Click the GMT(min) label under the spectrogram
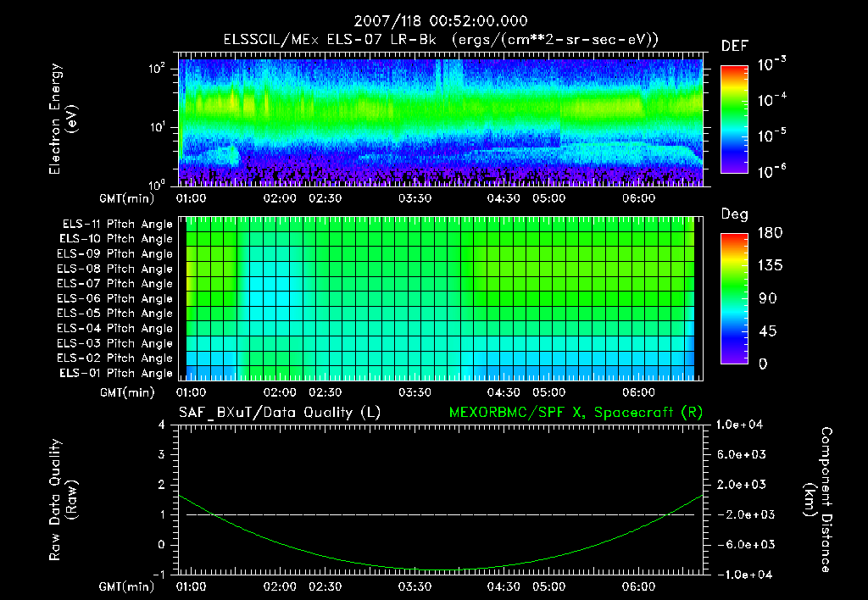The image size is (868, 600). point(127,198)
